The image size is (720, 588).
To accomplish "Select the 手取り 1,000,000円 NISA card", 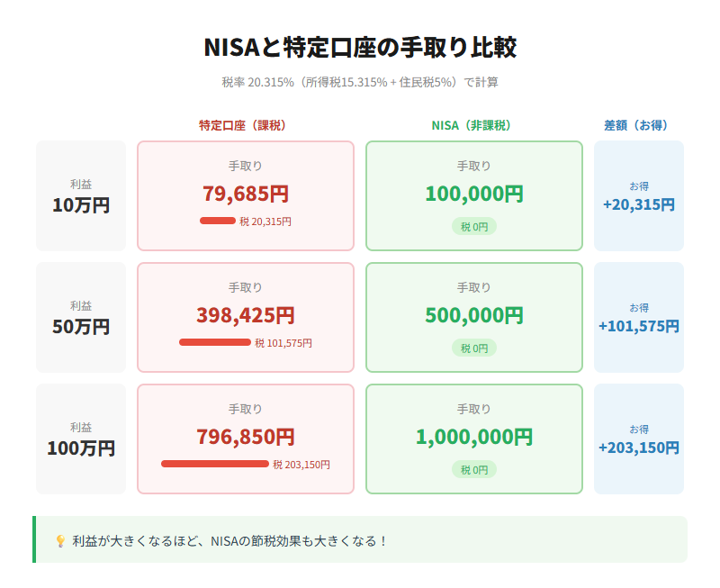I will tap(475, 438).
